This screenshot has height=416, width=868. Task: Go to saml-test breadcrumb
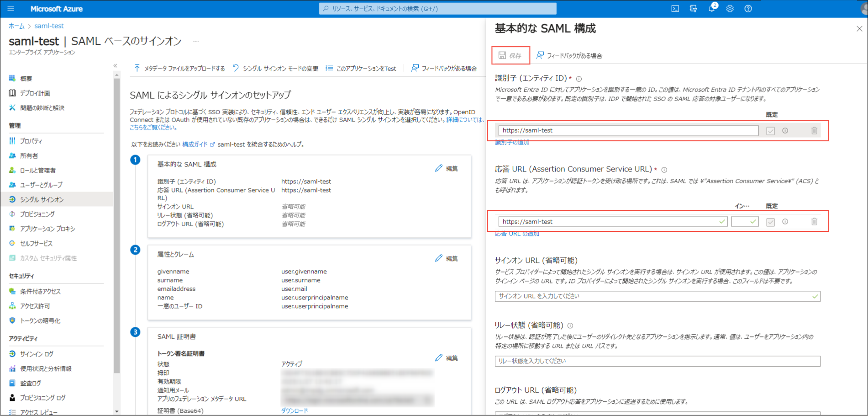pos(49,26)
